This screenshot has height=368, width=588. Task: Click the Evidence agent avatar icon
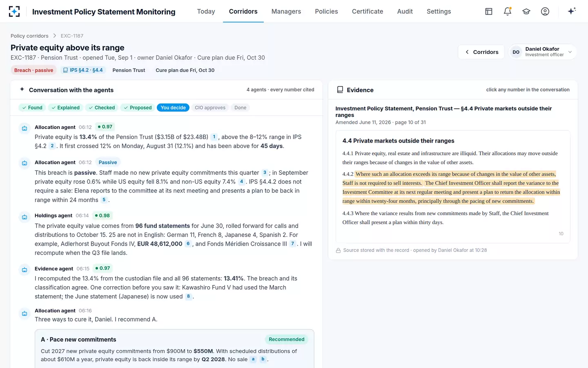pos(24,270)
